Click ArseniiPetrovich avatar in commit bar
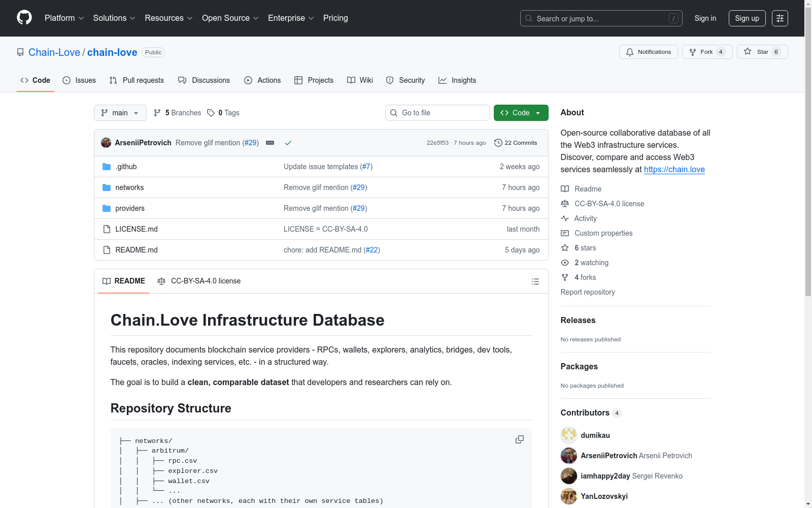The image size is (812, 508). [106, 143]
